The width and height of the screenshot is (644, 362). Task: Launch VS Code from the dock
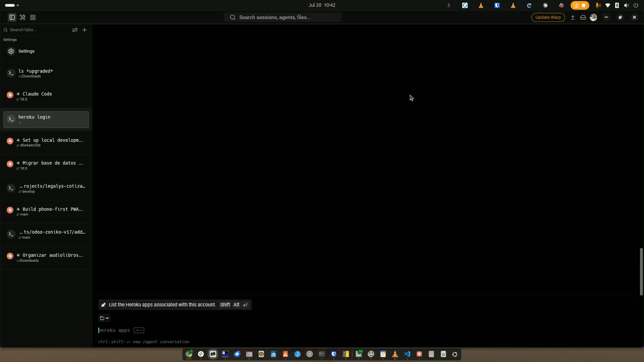[x=407, y=354]
